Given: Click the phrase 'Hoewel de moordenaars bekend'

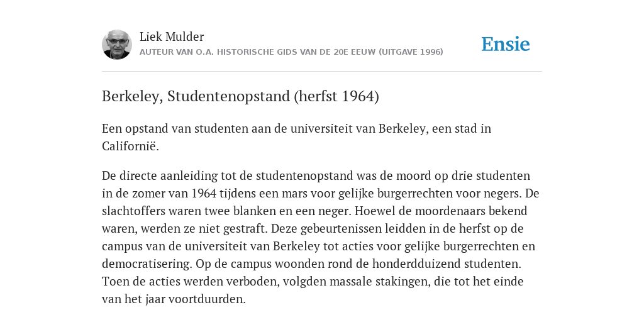Looking at the screenshot, I should click(x=441, y=211).
